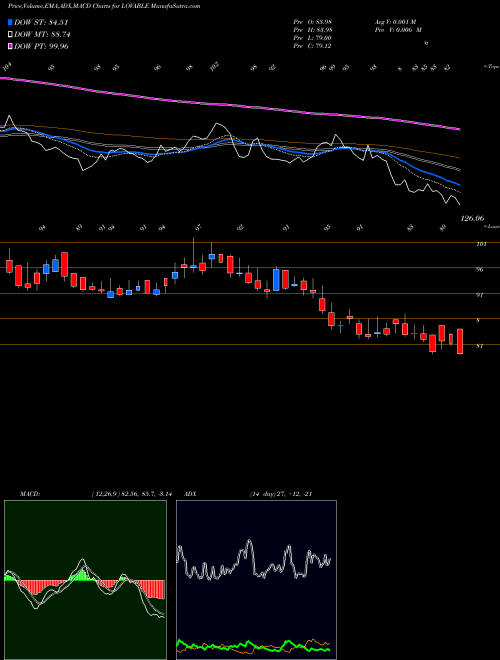Viewport: 500px width, 660px height.
Task: Click the 'Pre L: 79.00' value
Action: (312, 38)
